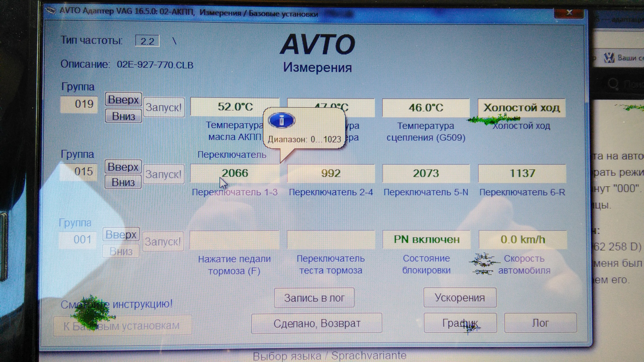Image resolution: width=644 pixels, height=362 pixels.
Task: Click the Переключатель 1-3 value 2066
Action: (235, 173)
